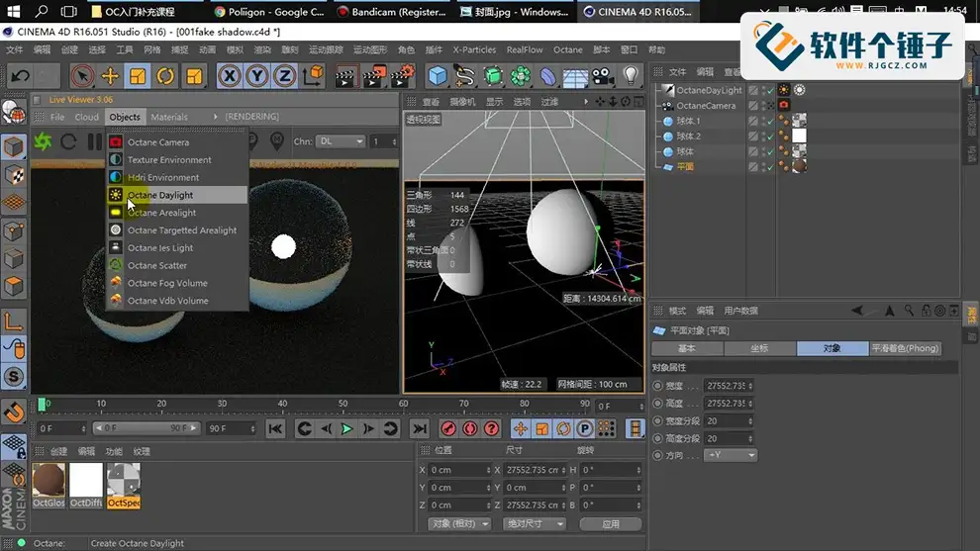Toggle the 高度分段 keyframe circle

(x=657, y=438)
